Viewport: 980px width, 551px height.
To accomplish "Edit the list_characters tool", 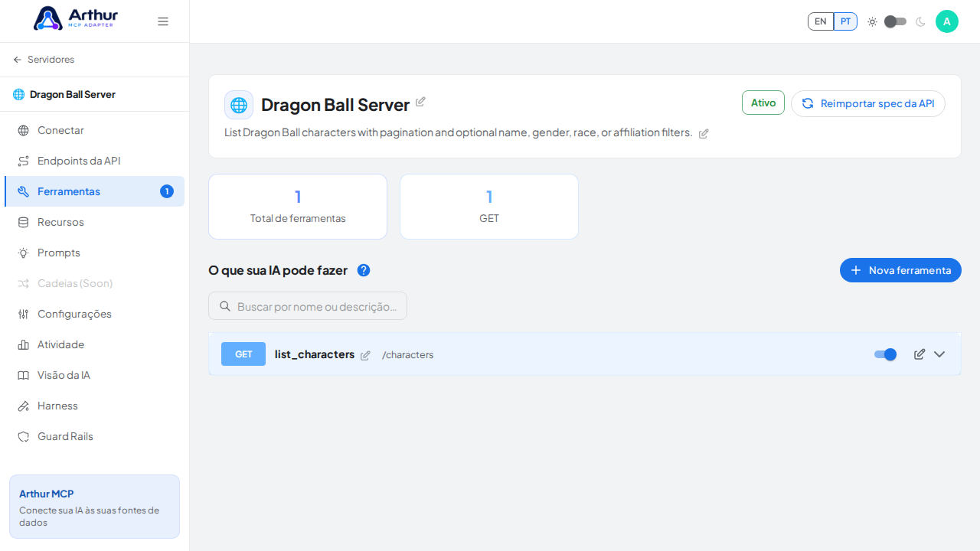I will 920,354.
